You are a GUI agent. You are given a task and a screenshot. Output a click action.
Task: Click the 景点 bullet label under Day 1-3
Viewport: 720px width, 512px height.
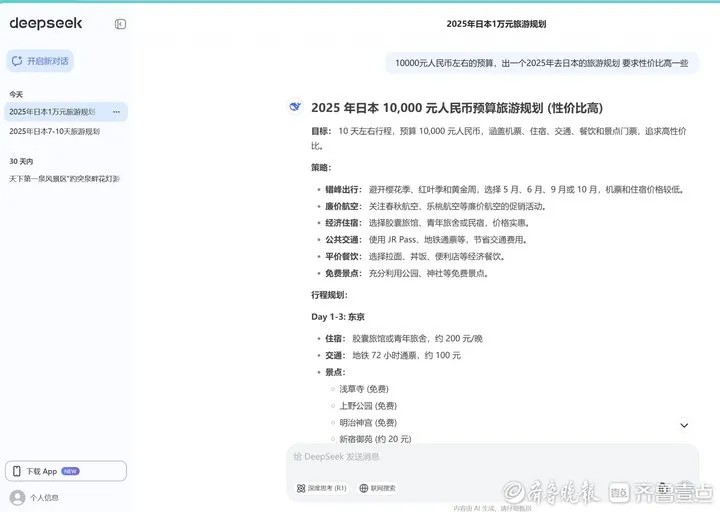click(x=335, y=372)
